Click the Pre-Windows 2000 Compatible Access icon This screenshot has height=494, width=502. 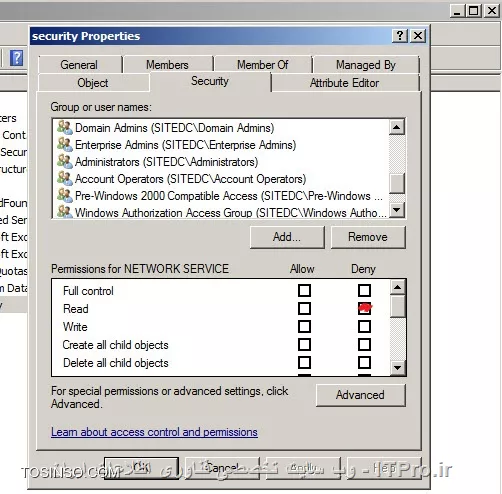click(65, 196)
